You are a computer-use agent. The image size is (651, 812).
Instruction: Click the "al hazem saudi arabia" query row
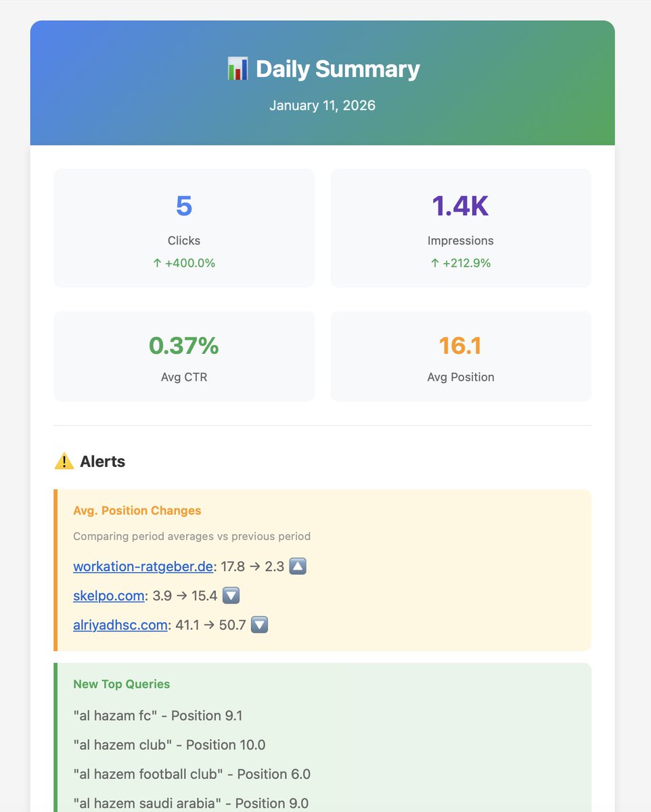(191, 803)
